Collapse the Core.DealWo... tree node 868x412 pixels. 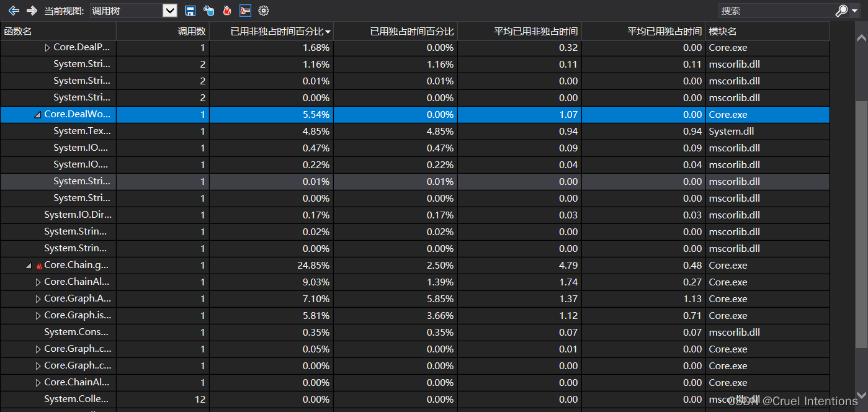38,115
